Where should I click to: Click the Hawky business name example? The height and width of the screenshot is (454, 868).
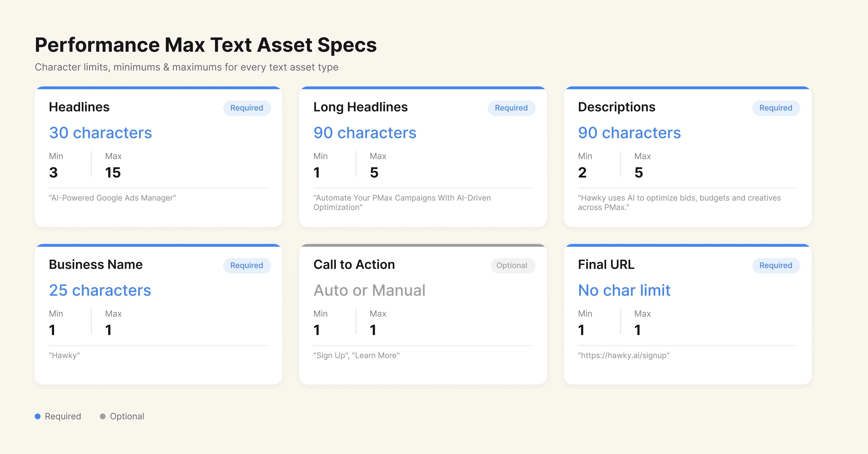(65, 355)
